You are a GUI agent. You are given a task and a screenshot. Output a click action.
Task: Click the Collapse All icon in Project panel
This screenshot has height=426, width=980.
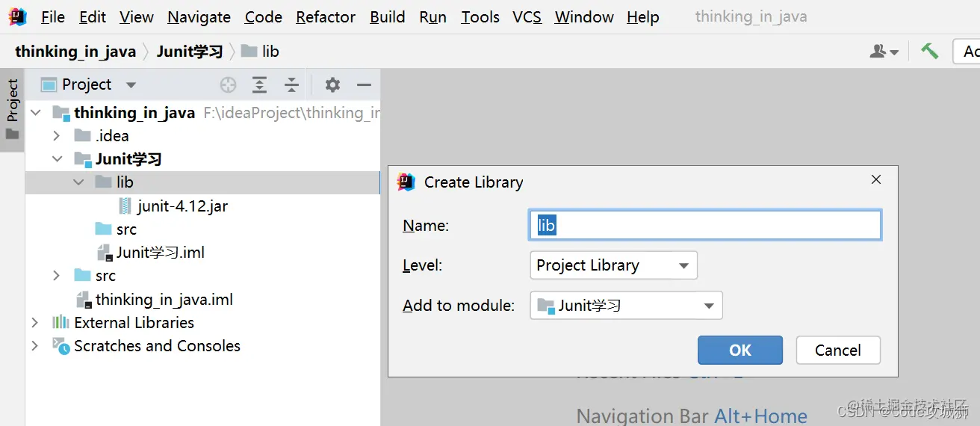(x=291, y=85)
